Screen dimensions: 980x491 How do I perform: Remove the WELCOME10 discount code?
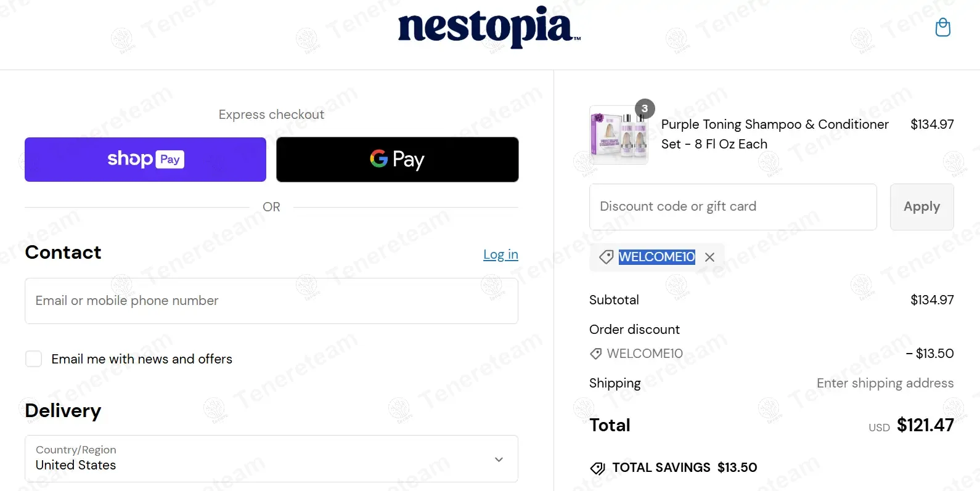tap(709, 257)
